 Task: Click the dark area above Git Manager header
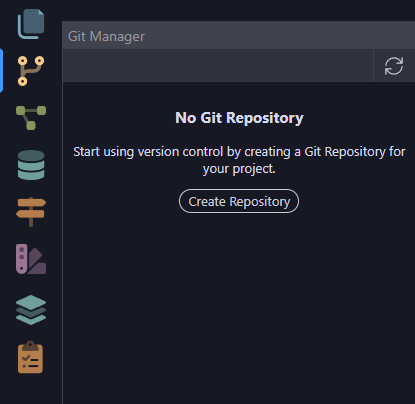(238, 10)
